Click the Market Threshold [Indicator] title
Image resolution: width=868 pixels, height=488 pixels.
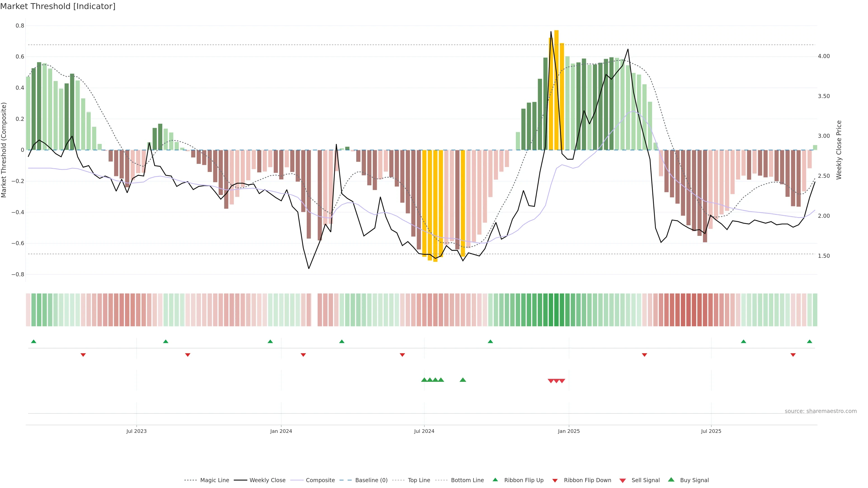[58, 6]
